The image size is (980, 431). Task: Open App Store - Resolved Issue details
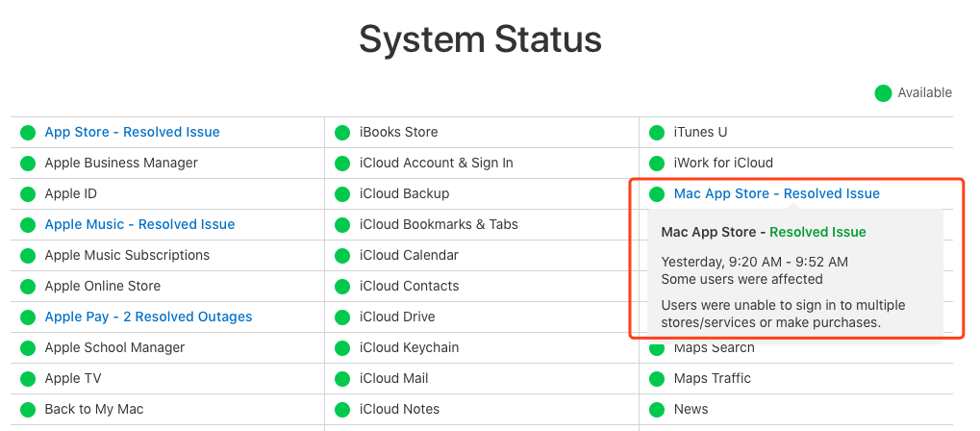132,132
